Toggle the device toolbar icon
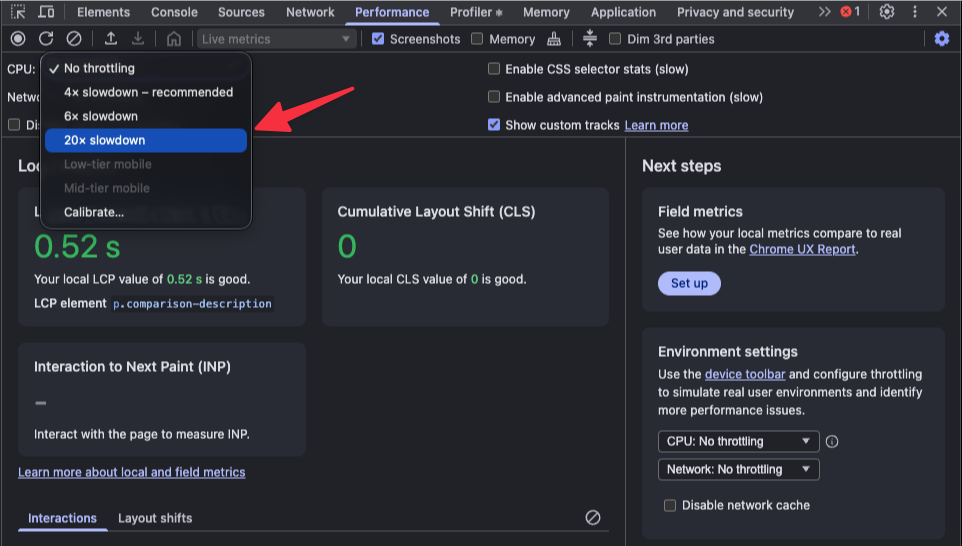 point(46,12)
